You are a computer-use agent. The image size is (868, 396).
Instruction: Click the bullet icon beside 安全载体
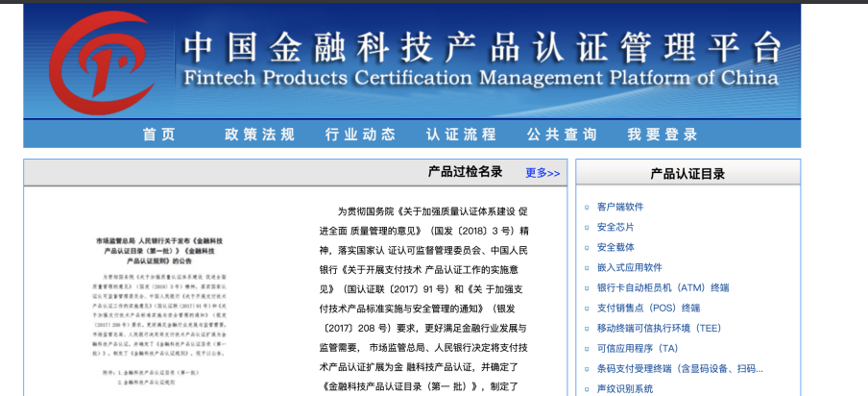coord(587,248)
